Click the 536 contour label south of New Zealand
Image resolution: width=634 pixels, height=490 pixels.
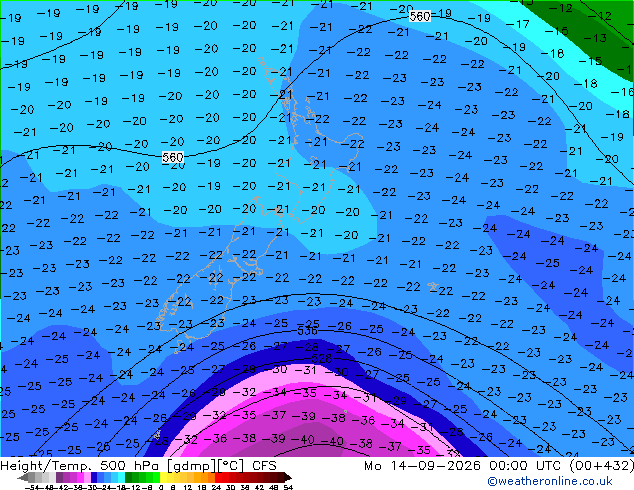[307, 331]
